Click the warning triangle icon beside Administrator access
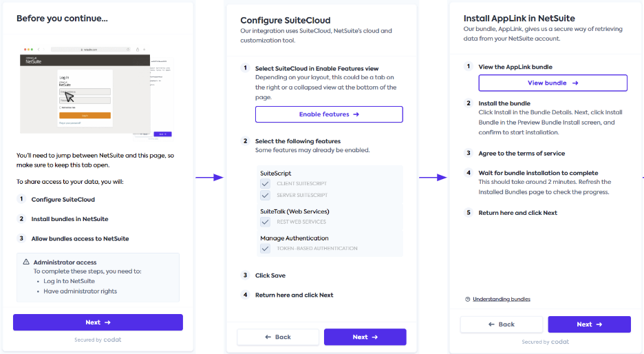644x354 pixels. coord(26,262)
